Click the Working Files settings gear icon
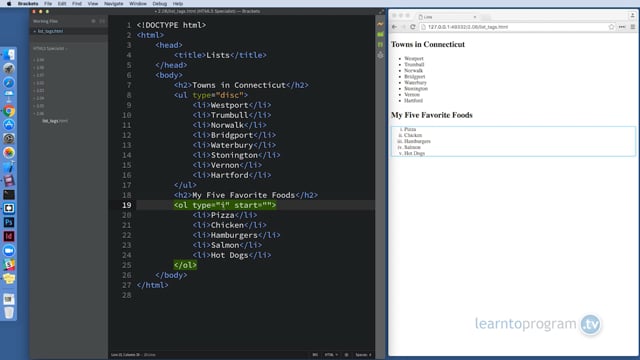 pos(93,21)
